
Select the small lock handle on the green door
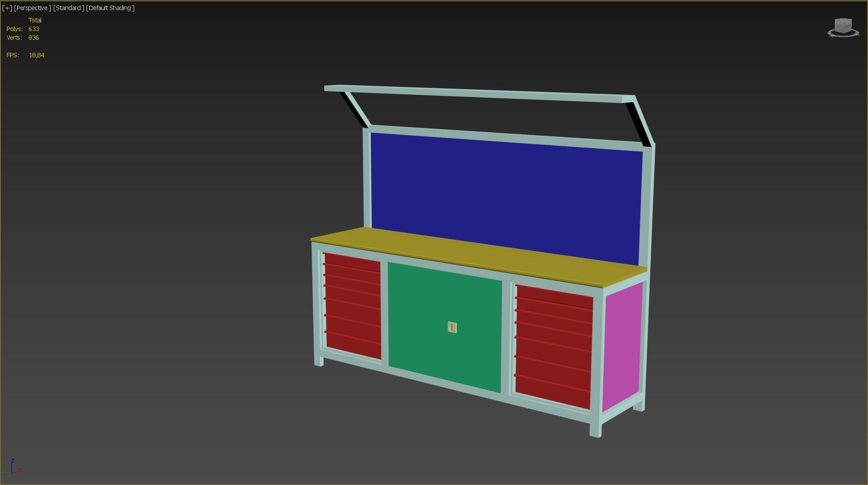pos(452,327)
